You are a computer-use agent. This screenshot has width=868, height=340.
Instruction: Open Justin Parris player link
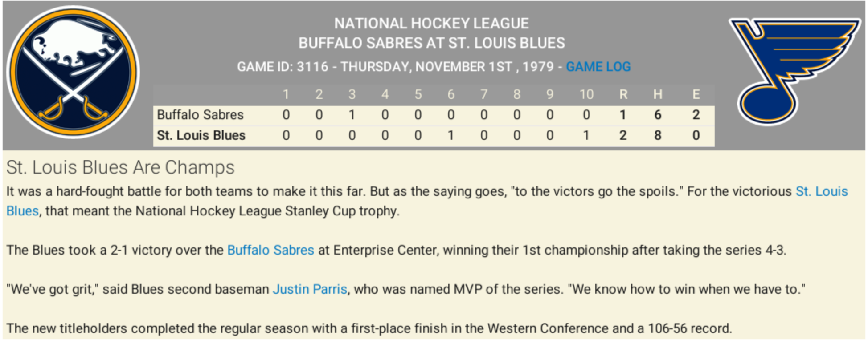coord(310,289)
